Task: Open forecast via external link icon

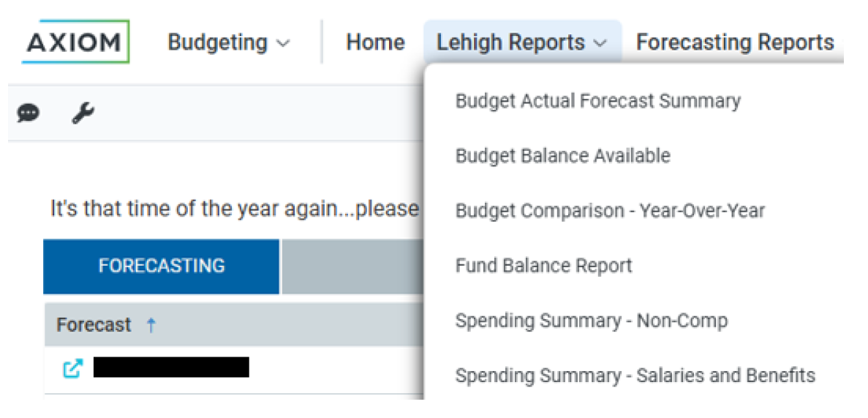Action: [72, 368]
